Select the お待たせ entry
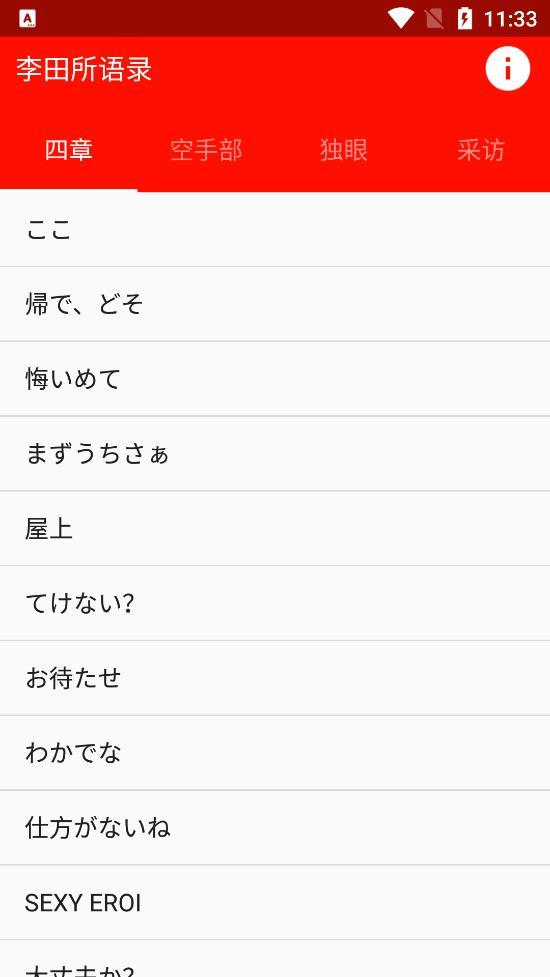Image resolution: width=550 pixels, height=977 pixels. tap(275, 678)
